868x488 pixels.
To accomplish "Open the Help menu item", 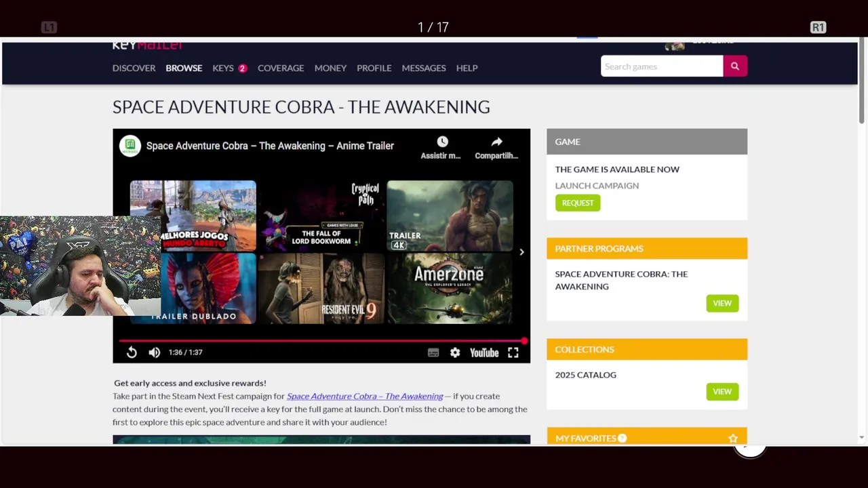I will click(x=467, y=68).
